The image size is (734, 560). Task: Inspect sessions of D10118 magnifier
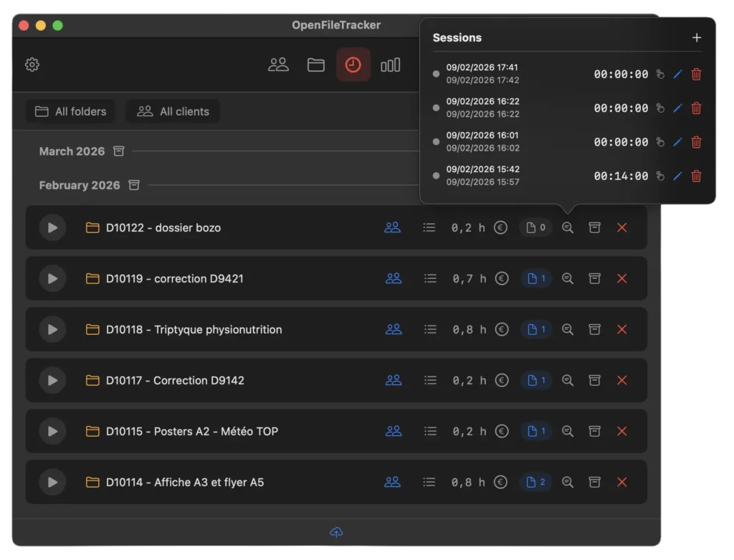tap(568, 329)
